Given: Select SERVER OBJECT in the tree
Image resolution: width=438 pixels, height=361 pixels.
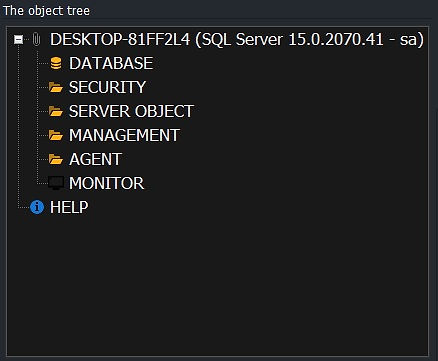Looking at the screenshot, I should pyautogui.click(x=131, y=111).
